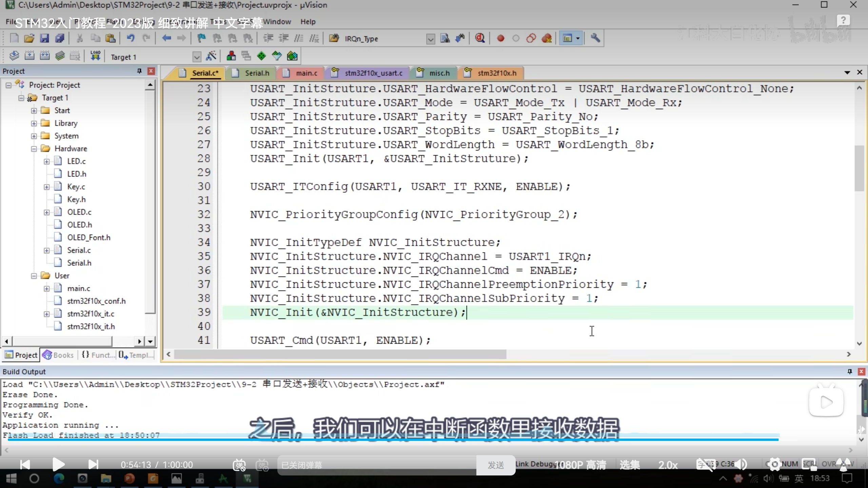Expand the Library folder in tree

click(x=34, y=123)
